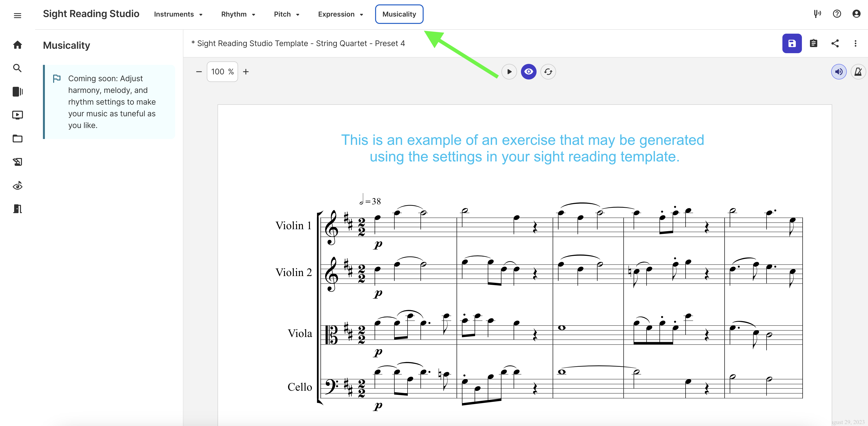Toggle the speaker sound button

click(839, 72)
